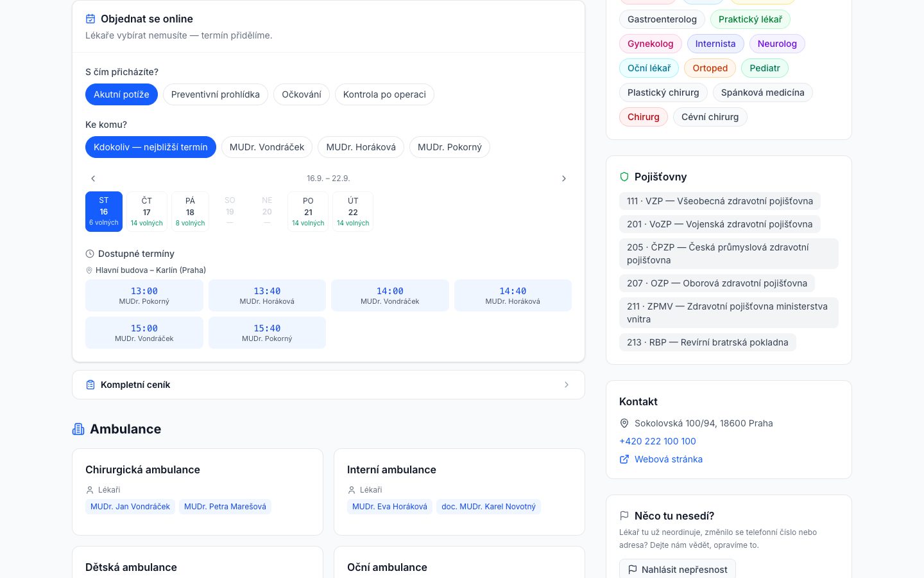Click Nahlásit nepřesnost button
This screenshot has width=924, height=578.
[678, 569]
